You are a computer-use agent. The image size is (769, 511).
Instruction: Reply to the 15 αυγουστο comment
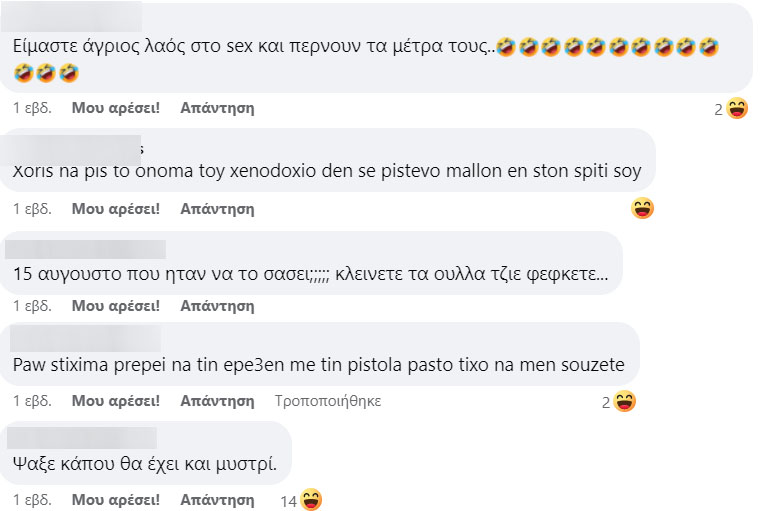(x=217, y=306)
